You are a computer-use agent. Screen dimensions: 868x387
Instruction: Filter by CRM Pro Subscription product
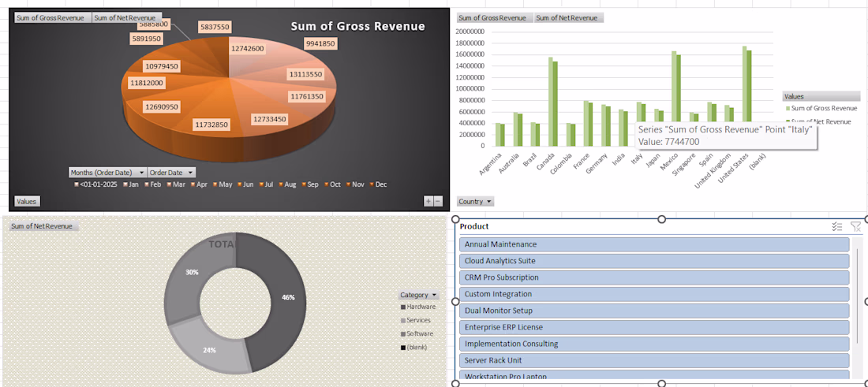(654, 277)
